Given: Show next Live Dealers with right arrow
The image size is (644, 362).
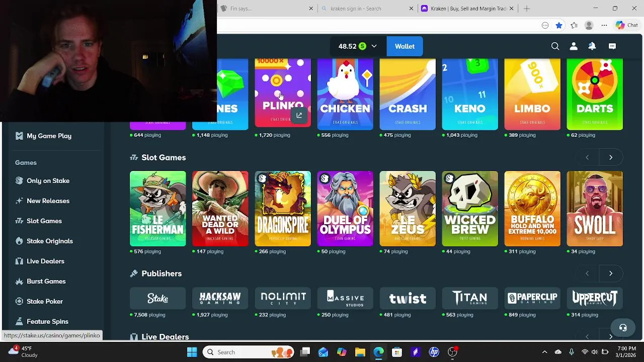Looking at the screenshot, I should click(x=611, y=336).
